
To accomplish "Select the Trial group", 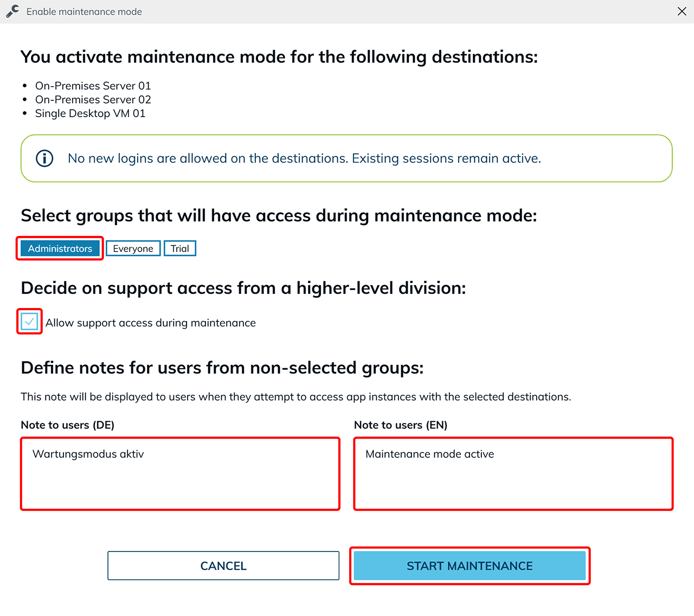I will (179, 248).
